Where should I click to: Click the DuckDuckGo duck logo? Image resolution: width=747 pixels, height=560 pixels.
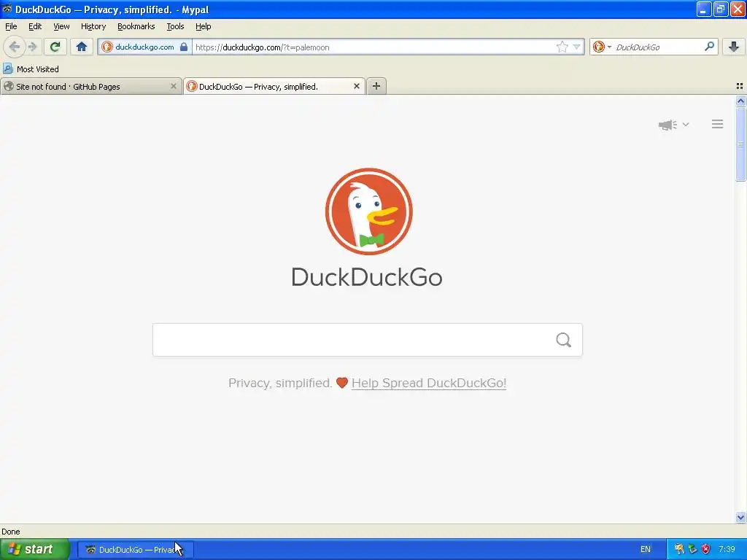[368, 211]
